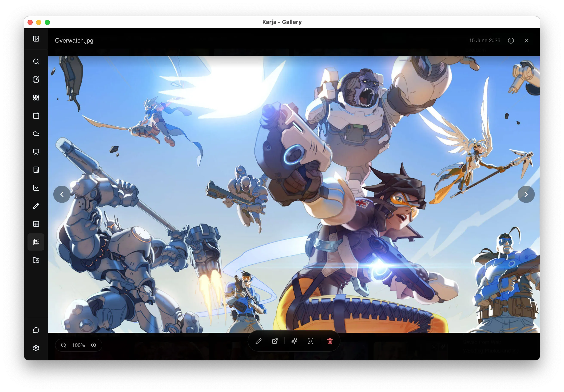
Task: Click the 15 June 2026 date
Action: click(x=485, y=41)
